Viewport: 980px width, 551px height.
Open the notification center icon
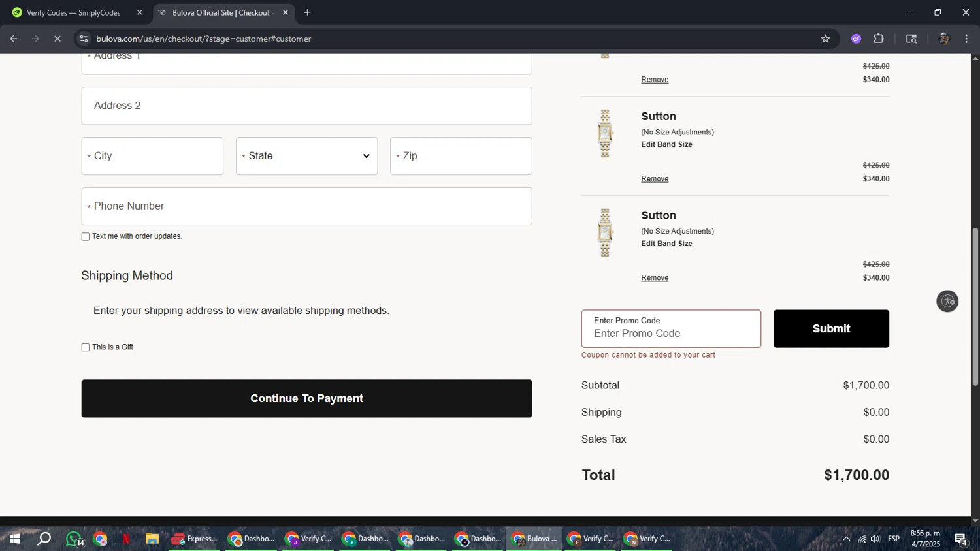pyautogui.click(x=960, y=539)
